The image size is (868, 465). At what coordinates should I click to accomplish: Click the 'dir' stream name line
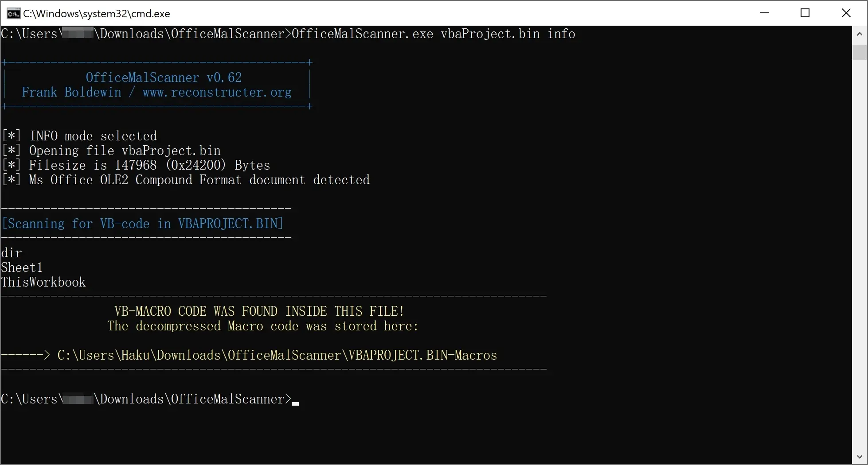(12, 253)
